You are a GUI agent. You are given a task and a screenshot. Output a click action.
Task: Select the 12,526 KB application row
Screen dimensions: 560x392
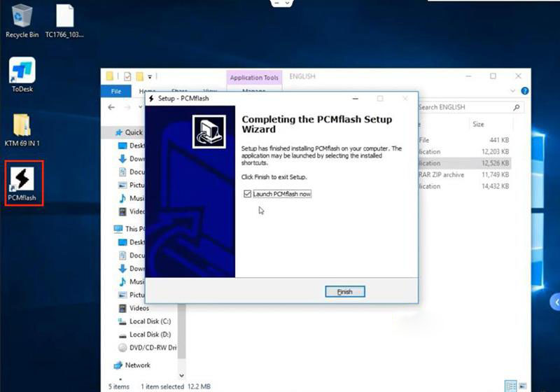click(464, 163)
